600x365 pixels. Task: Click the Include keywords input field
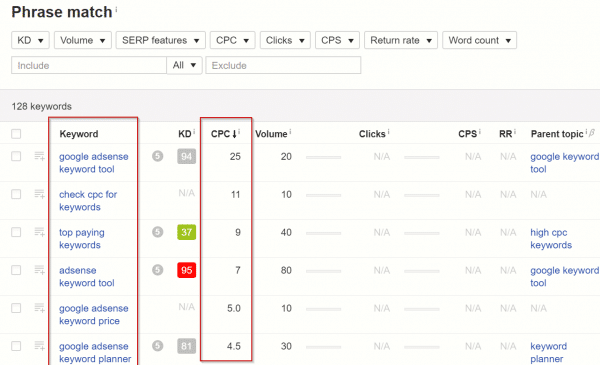click(x=89, y=65)
